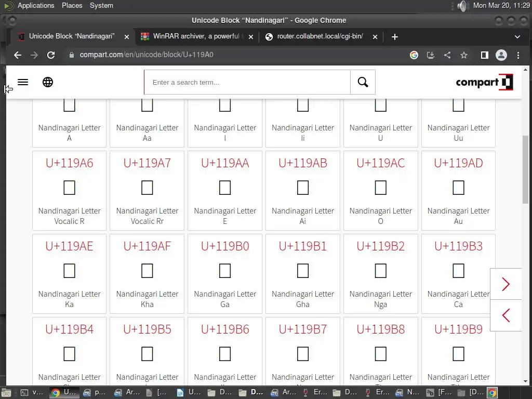Click the previous block left chevron
532x399 pixels.
(506, 315)
